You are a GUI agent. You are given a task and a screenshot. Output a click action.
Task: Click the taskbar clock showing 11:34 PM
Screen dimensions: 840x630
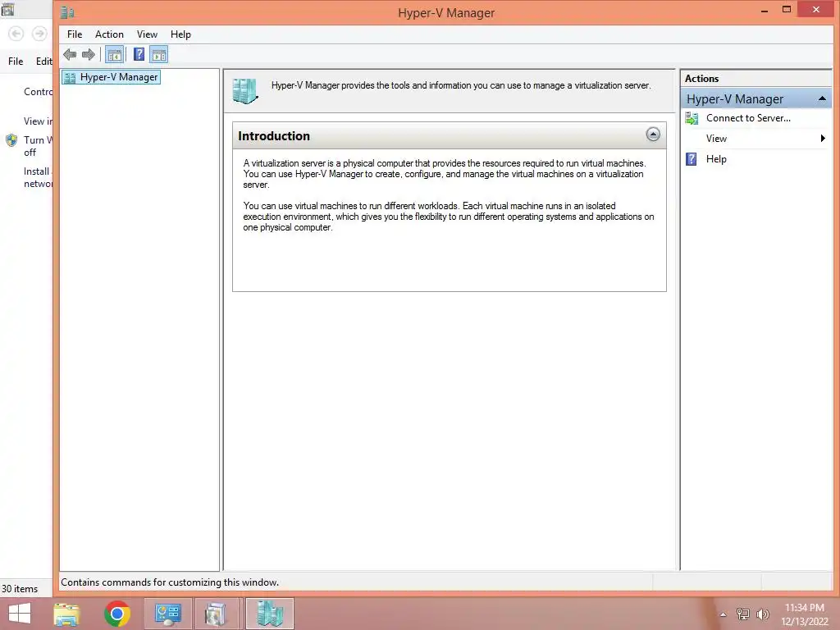(804, 608)
